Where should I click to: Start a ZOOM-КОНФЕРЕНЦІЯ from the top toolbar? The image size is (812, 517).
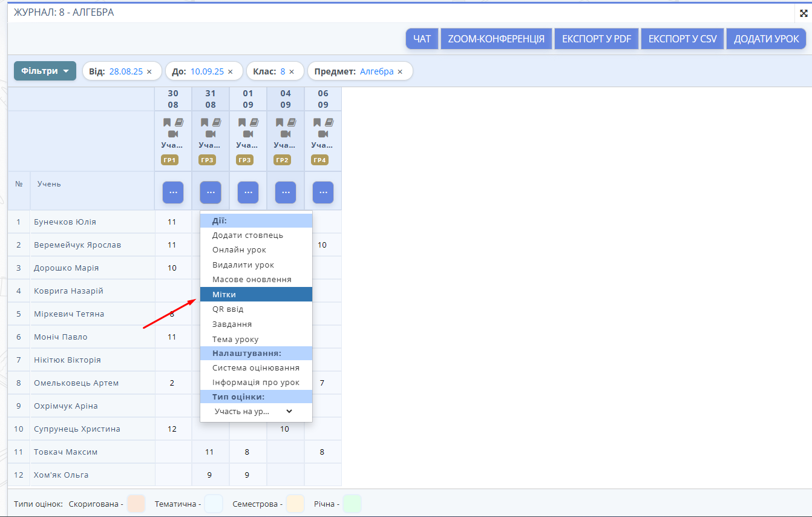click(x=496, y=39)
